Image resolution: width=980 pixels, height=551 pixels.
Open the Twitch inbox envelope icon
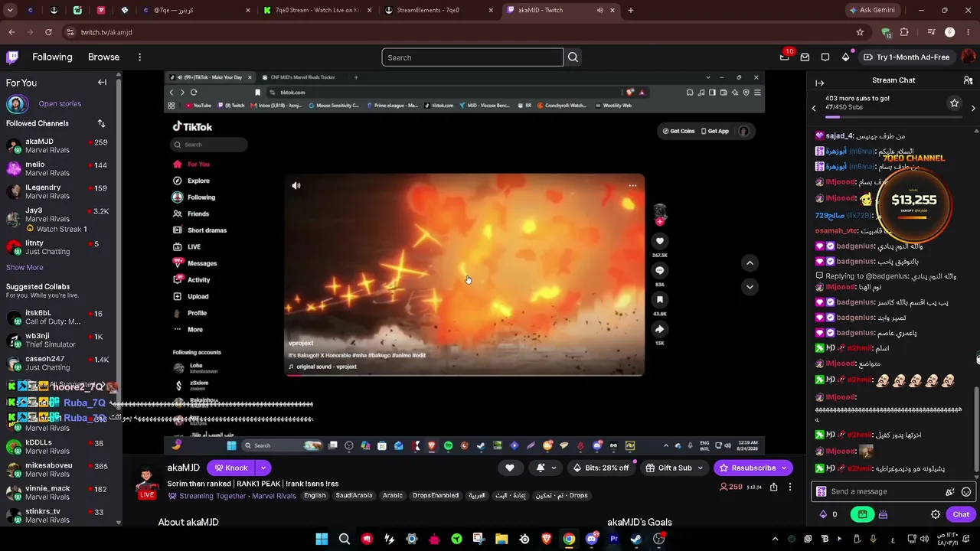(x=805, y=57)
